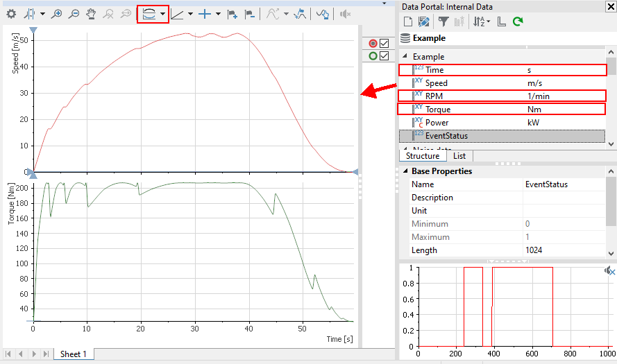Select the Speed channel in data tree
The image size is (617, 364).
(x=437, y=83)
